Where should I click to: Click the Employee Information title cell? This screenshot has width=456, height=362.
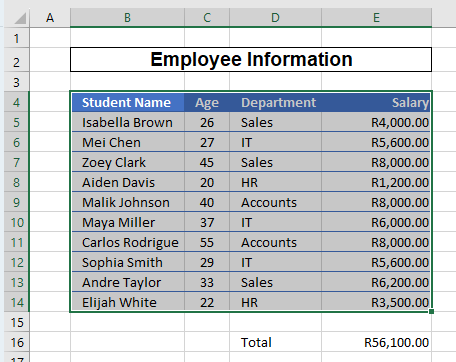point(251,60)
